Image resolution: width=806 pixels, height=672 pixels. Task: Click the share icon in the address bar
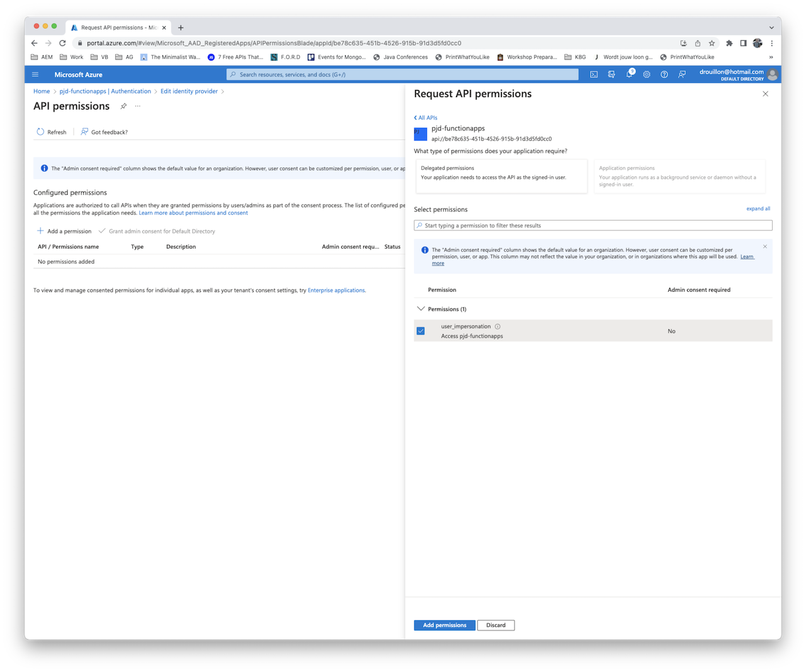698,43
